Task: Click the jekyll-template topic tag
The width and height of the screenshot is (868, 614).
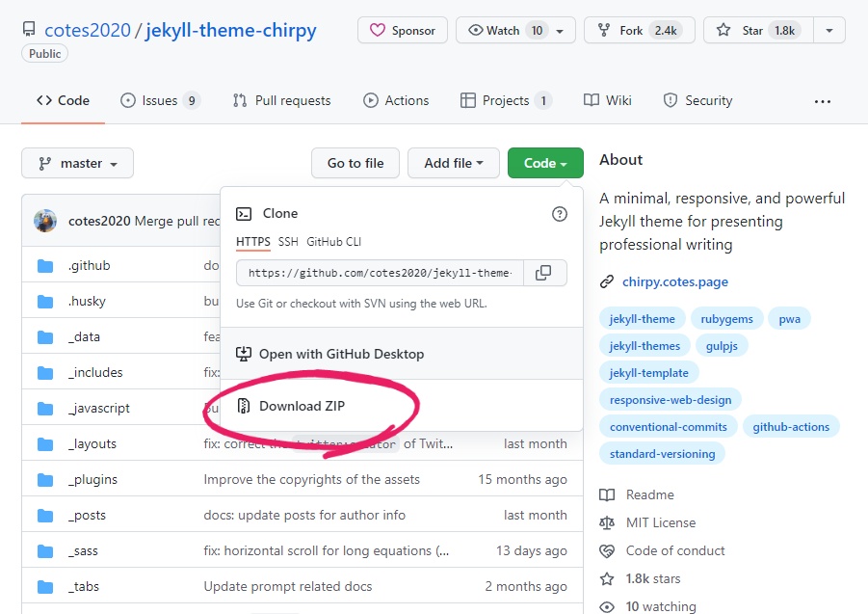Action: (648, 373)
